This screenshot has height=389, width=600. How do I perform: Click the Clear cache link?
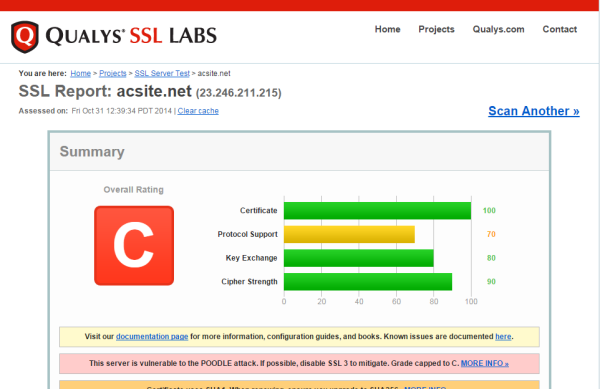(198, 111)
